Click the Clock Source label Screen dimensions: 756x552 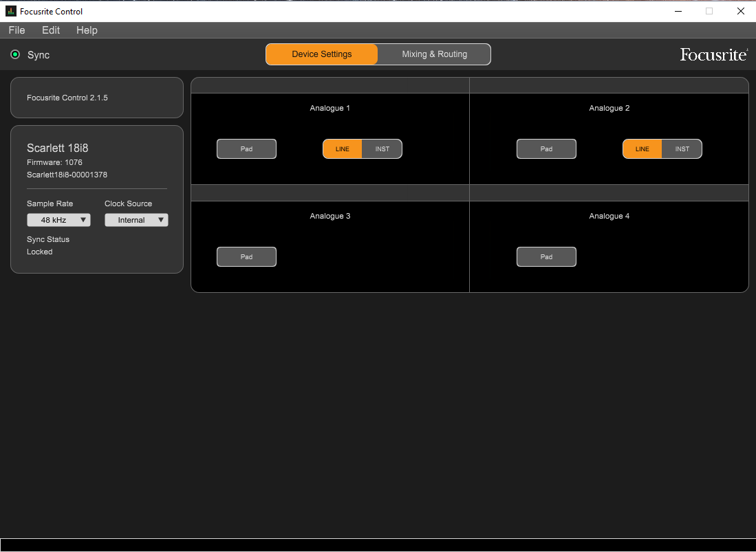[x=128, y=203]
